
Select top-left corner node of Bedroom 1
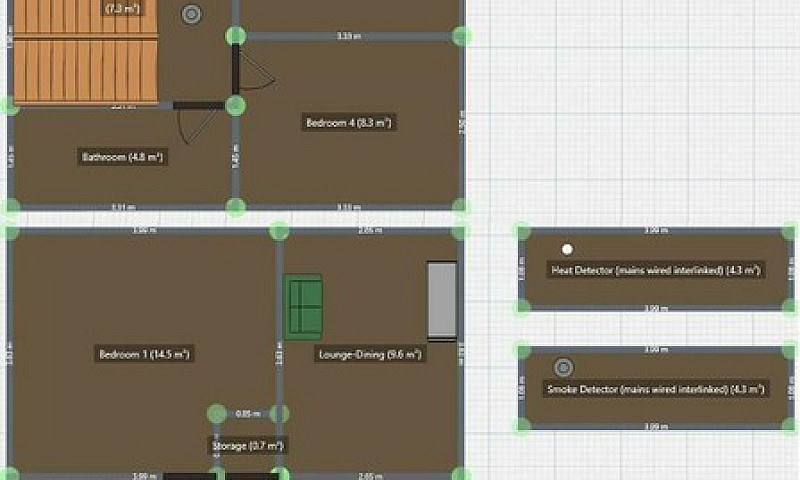(x=11, y=231)
